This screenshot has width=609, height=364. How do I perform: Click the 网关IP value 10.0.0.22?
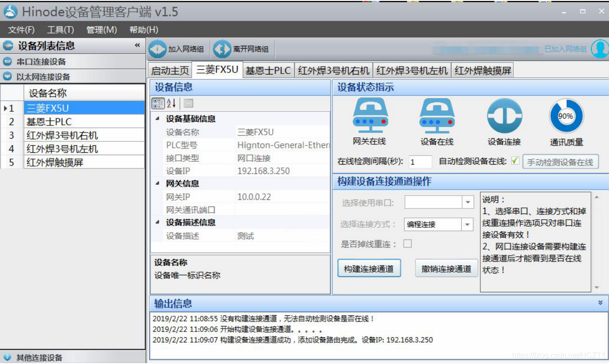click(x=254, y=197)
